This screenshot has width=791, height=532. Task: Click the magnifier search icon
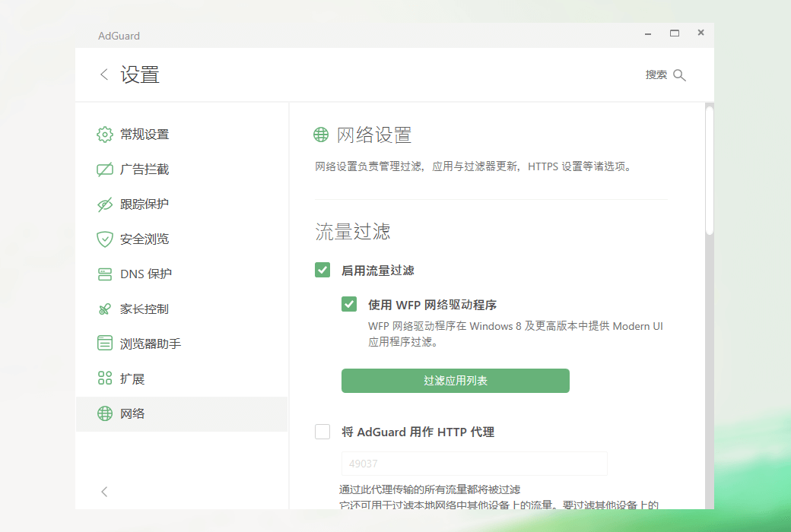click(x=679, y=74)
